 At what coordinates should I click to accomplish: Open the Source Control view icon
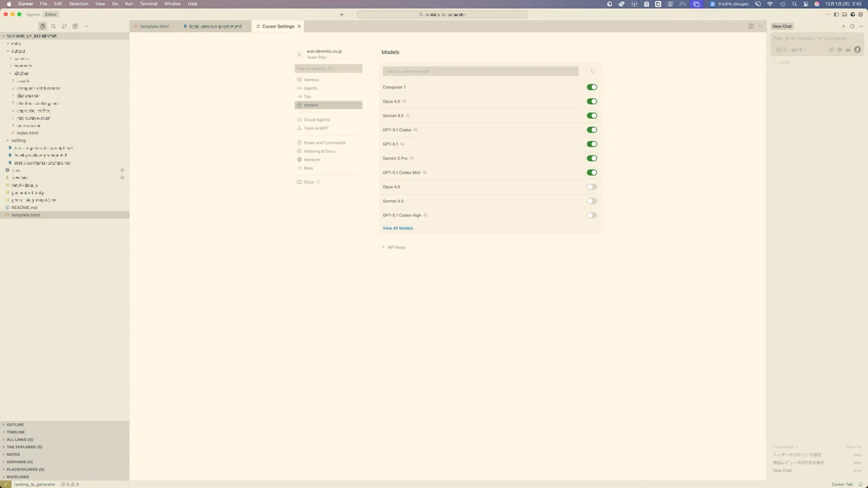tap(64, 26)
